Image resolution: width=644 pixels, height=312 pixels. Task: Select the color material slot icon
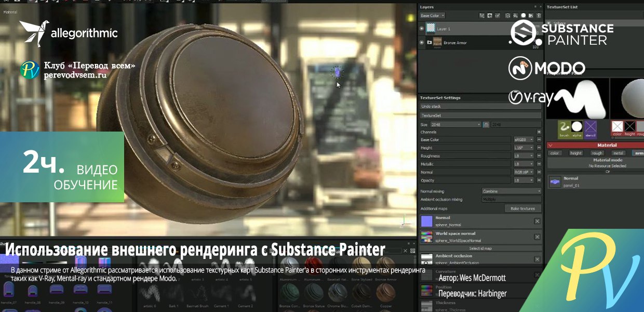tap(618, 128)
